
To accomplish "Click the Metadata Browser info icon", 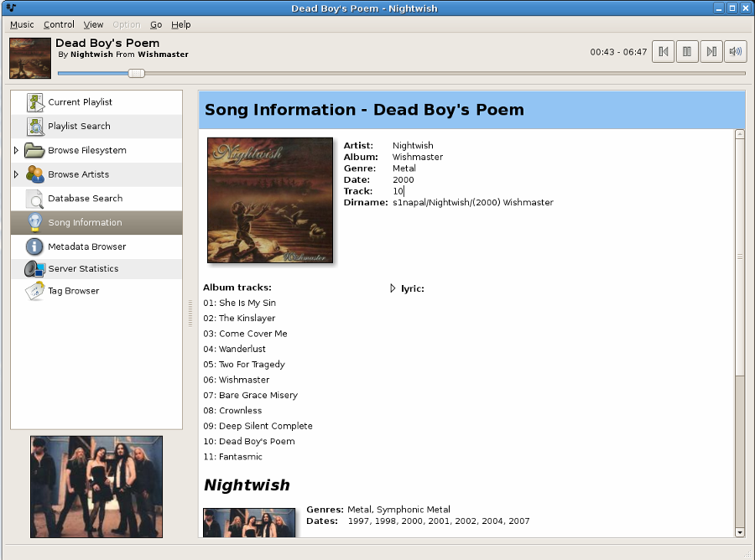I will (34, 246).
